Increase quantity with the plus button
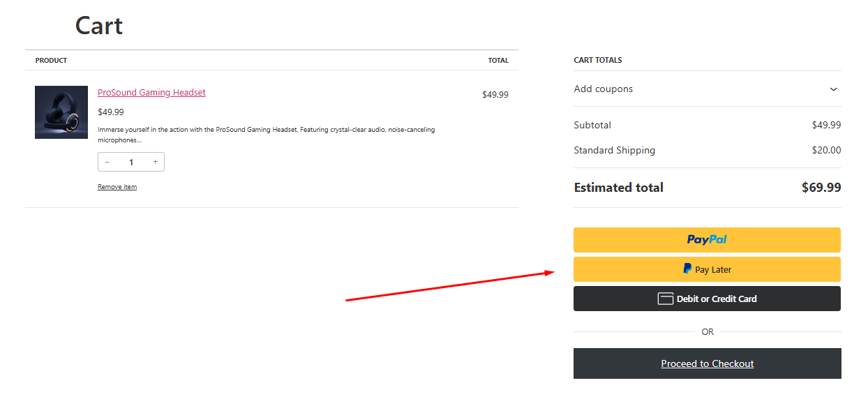 click(x=155, y=162)
